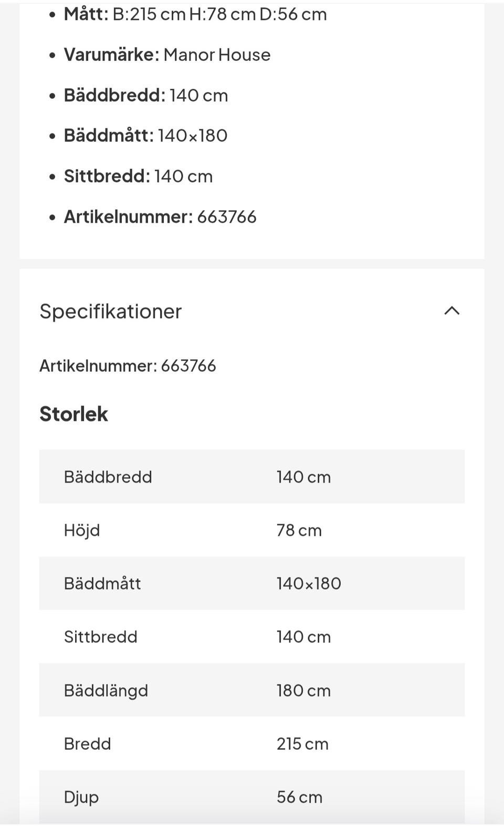Click the Höjd row label
This screenshot has height=826, width=504.
[82, 531]
